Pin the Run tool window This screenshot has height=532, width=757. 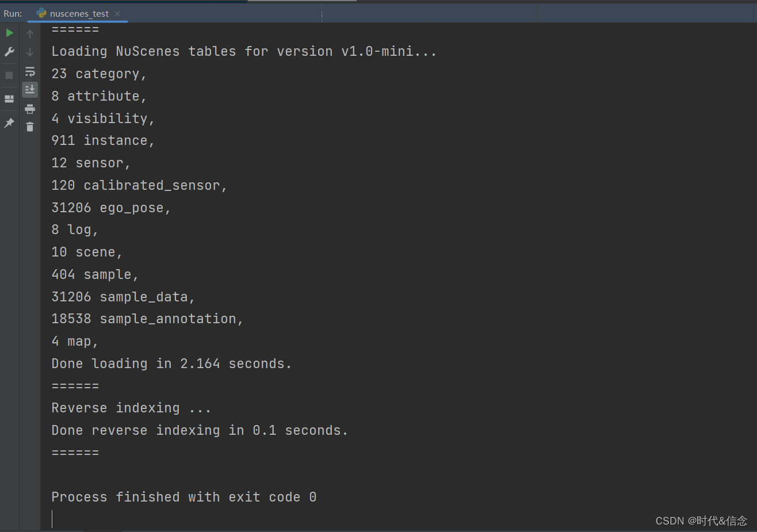click(x=9, y=123)
